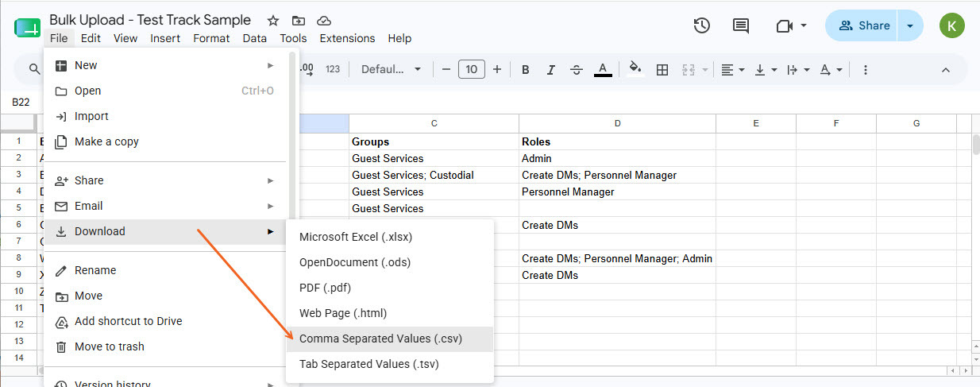Increase font size with plus button
Screen dimensions: 980x387
pyautogui.click(x=497, y=70)
